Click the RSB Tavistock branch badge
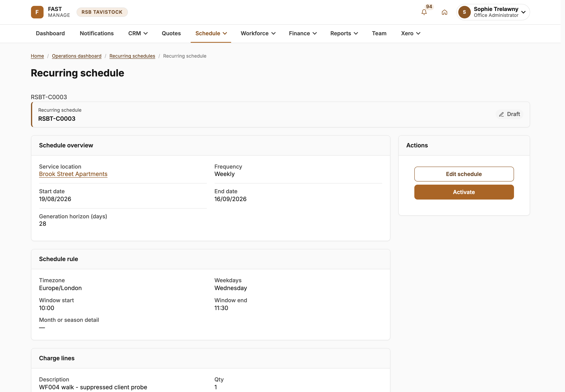 tap(102, 12)
